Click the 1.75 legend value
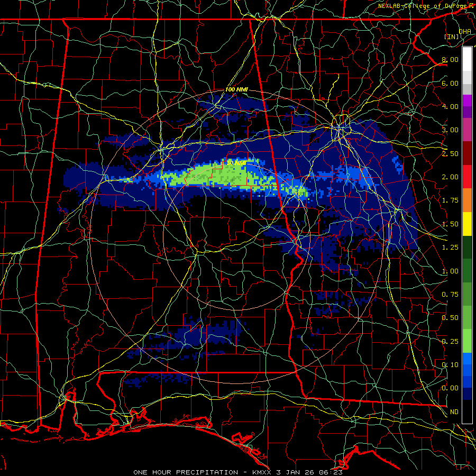Screen dimensions: 476x476 450,200
